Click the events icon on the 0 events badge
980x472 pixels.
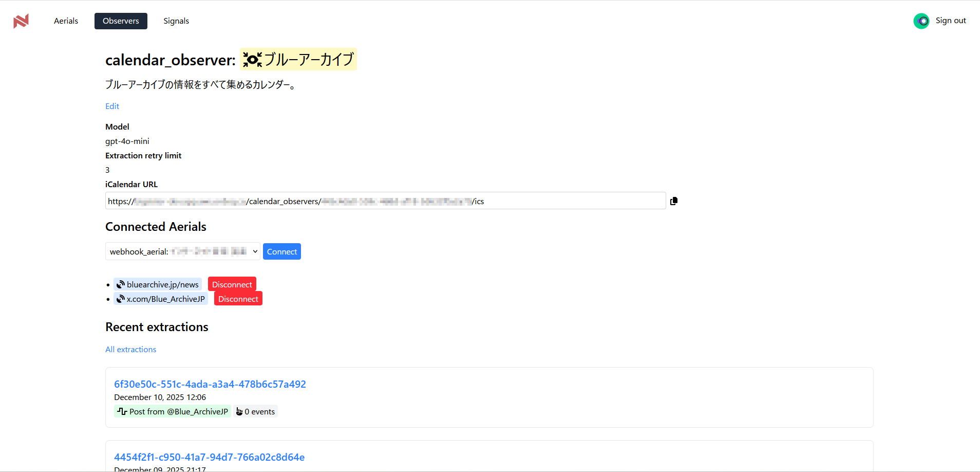[239, 411]
